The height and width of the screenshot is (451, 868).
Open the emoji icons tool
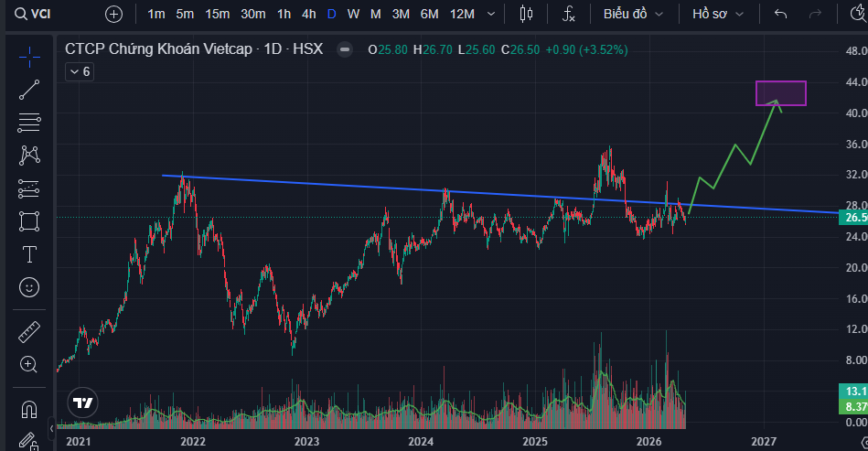[x=29, y=287]
